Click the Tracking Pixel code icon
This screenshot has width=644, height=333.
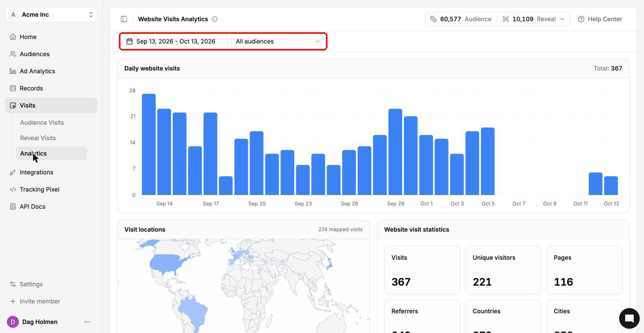pyautogui.click(x=13, y=189)
